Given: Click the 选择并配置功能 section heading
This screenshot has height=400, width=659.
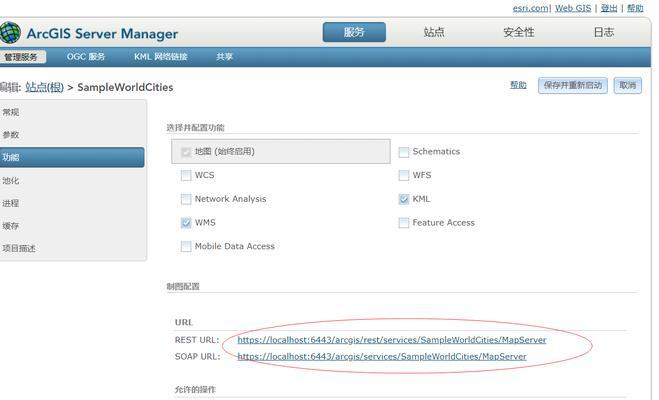Looking at the screenshot, I should tap(195, 127).
